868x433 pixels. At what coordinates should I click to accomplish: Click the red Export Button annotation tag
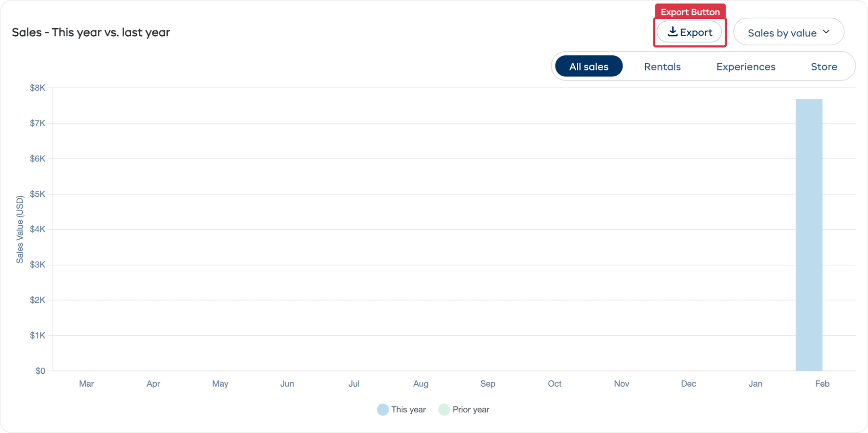[690, 12]
